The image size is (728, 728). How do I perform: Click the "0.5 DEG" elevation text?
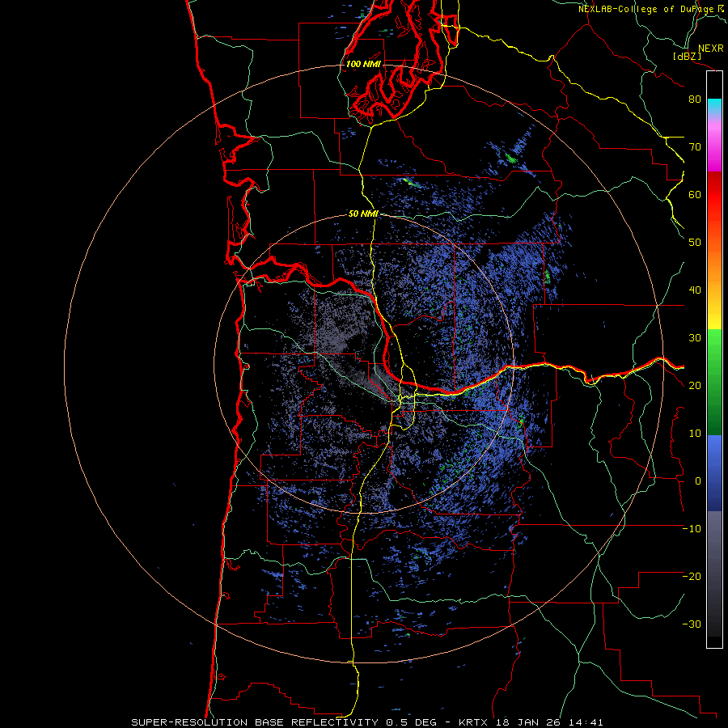pyautogui.click(x=412, y=722)
